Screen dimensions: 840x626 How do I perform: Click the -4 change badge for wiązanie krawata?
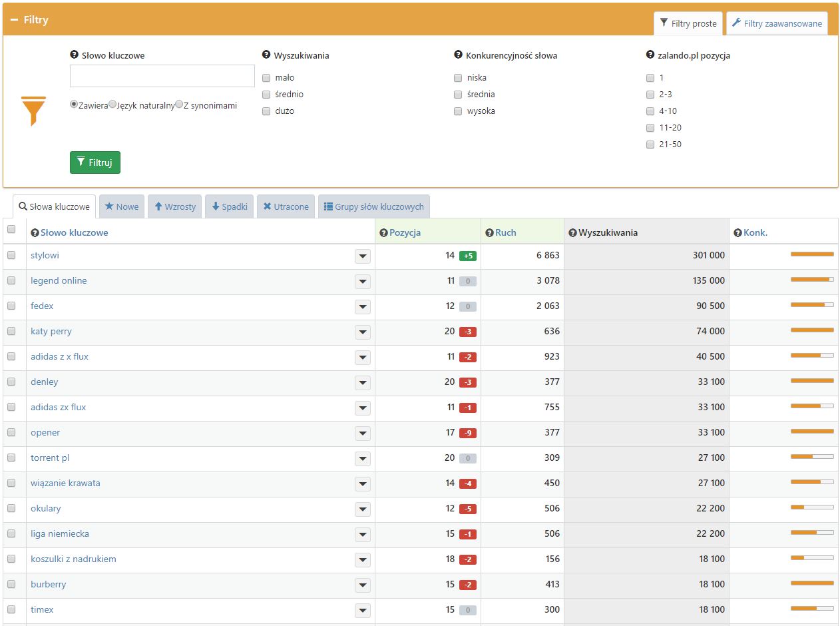pos(468,483)
